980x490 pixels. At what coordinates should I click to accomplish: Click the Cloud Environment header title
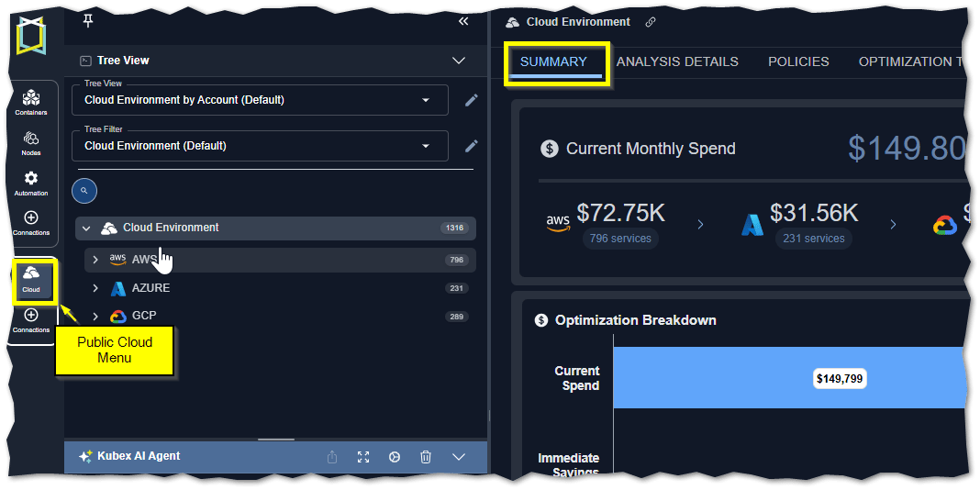point(578,22)
